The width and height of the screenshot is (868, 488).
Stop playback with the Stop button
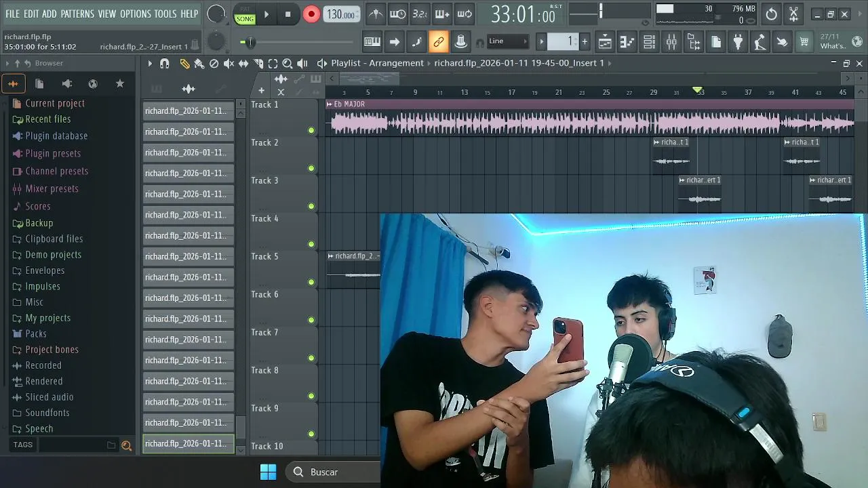[x=288, y=14]
